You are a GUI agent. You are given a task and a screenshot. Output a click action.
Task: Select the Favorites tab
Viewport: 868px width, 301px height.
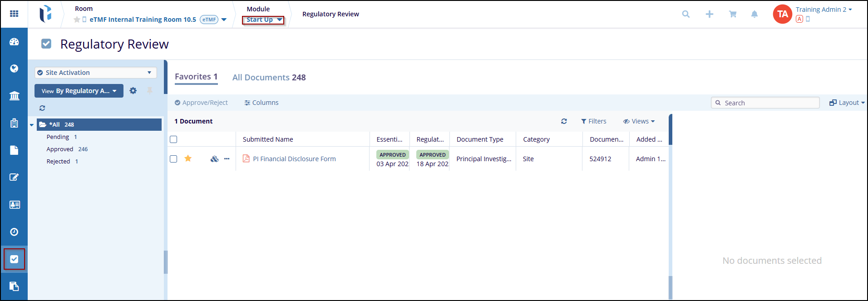tap(196, 77)
